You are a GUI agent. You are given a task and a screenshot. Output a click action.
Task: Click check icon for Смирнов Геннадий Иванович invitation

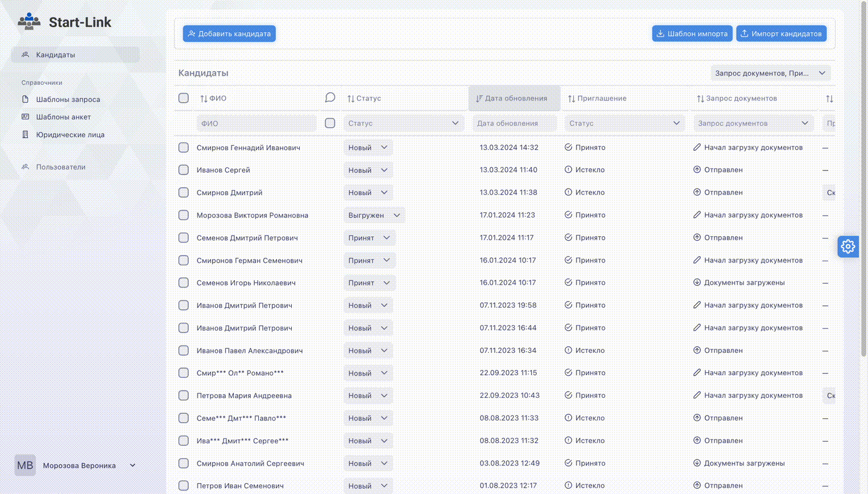coord(568,147)
